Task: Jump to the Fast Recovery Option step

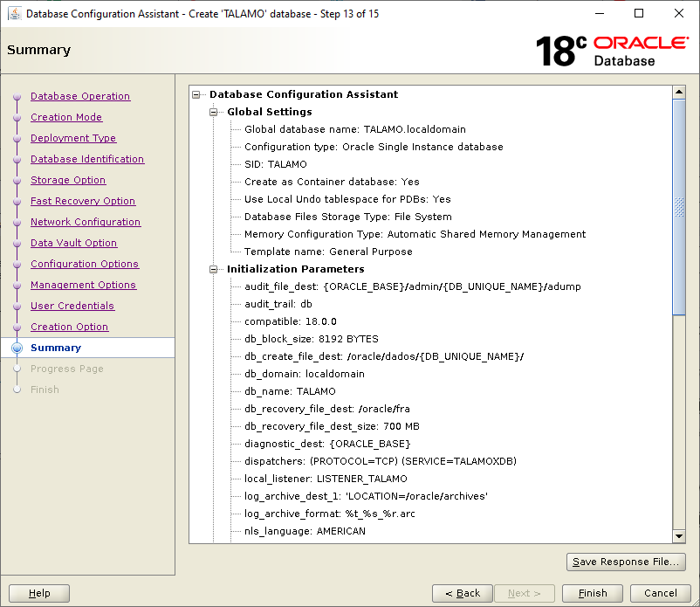Action: point(83,201)
